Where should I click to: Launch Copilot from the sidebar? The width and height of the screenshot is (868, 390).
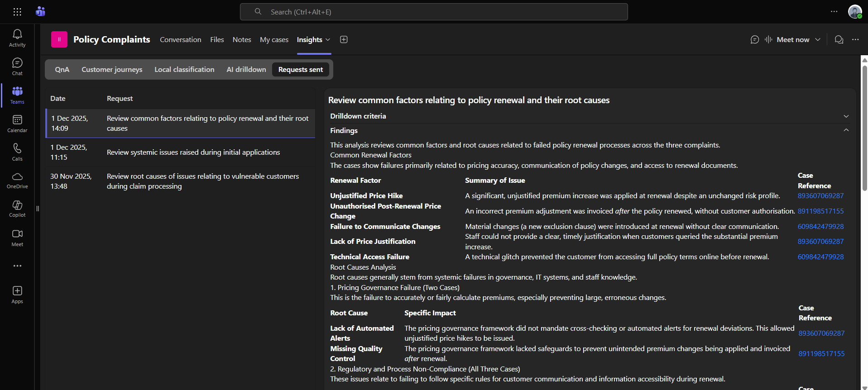(17, 209)
